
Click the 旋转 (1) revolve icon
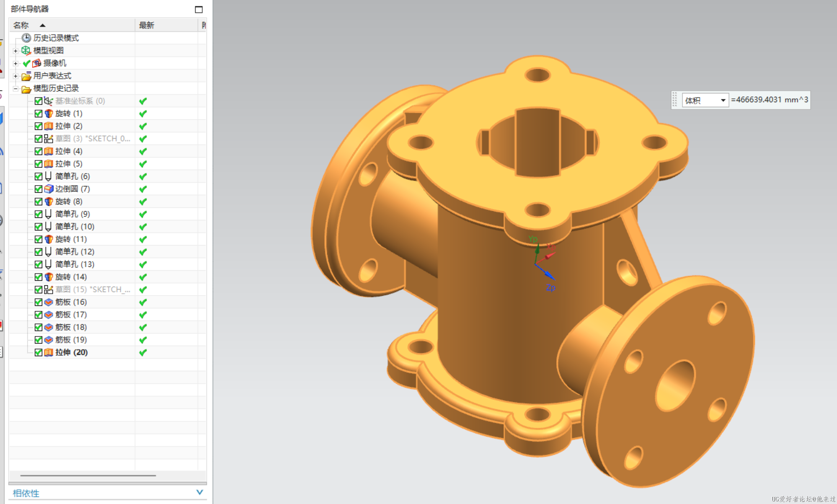49,114
